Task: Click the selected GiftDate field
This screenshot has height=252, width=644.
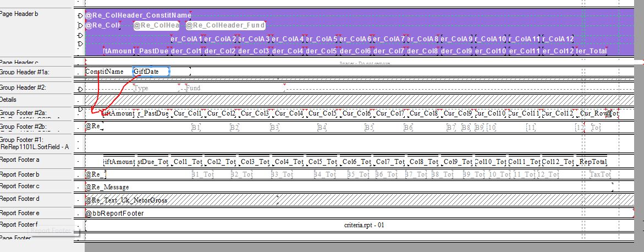Action: pyautogui.click(x=151, y=72)
